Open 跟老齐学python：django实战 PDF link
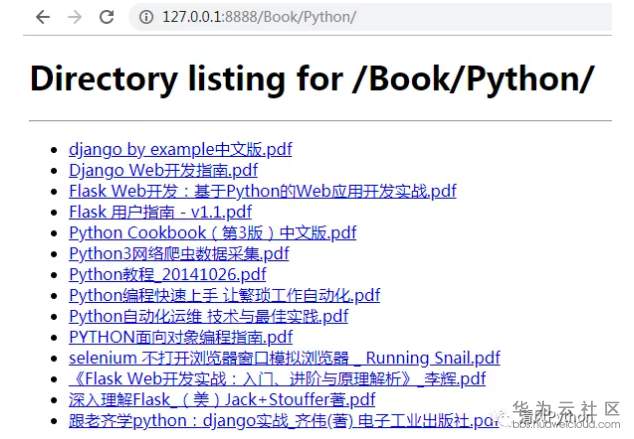The width and height of the screenshot is (634, 439). click(283, 421)
